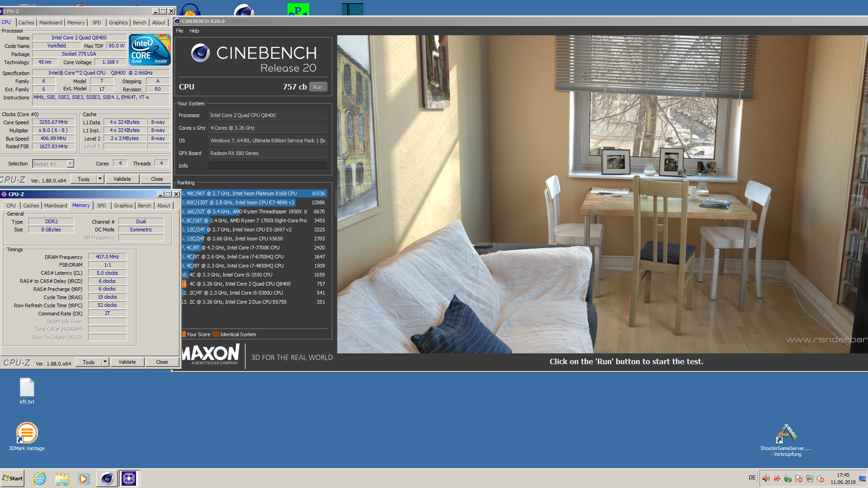Click the GFX Board field
This screenshot has height=488, width=868.
[x=268, y=153]
